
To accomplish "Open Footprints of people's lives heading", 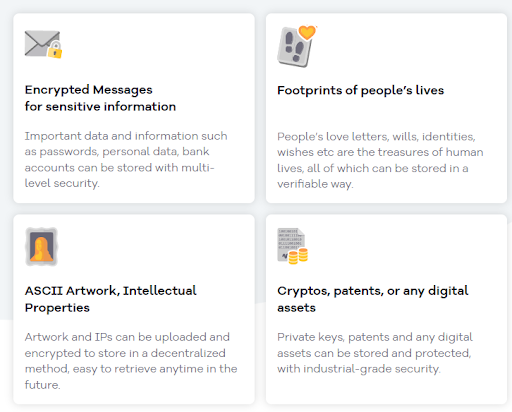I will (360, 90).
